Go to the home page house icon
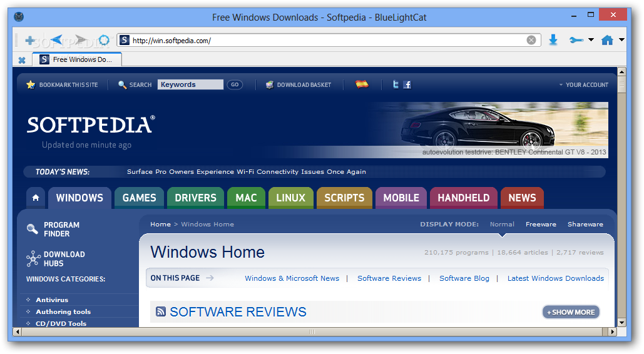644x354 pixels. [607, 40]
